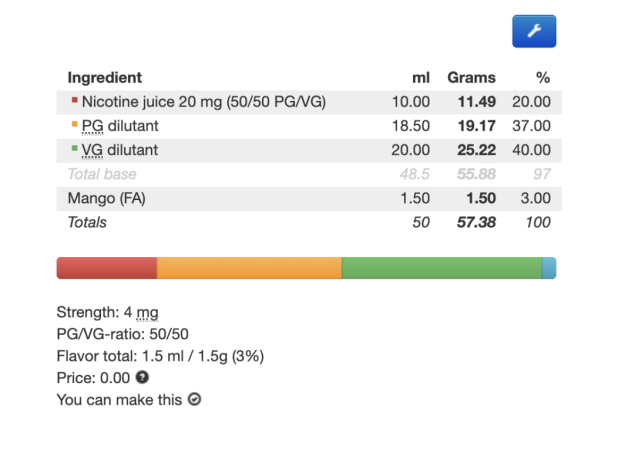Click the Ingredient column header
Image resolution: width=625 pixels, height=450 pixels.
104,78
